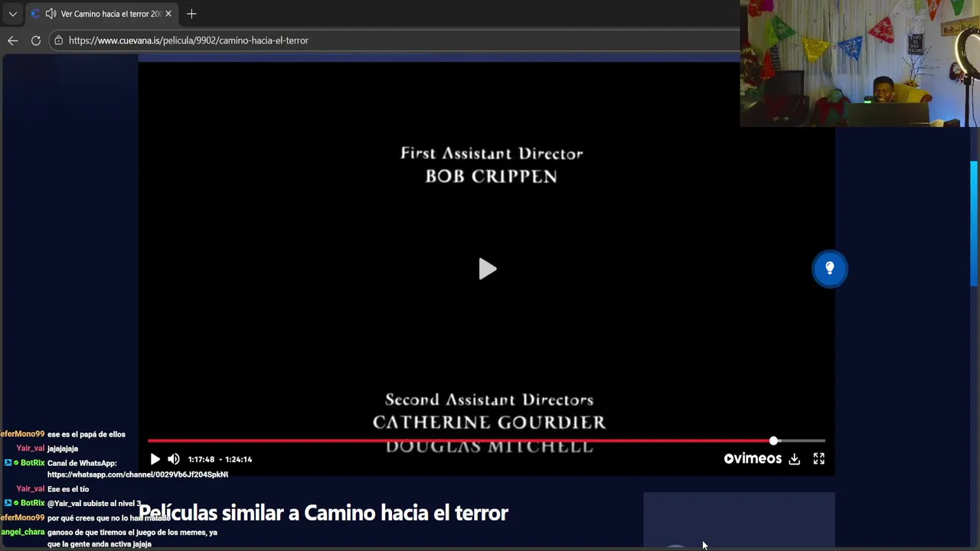Click the vimeos logo in the player

coord(753,459)
